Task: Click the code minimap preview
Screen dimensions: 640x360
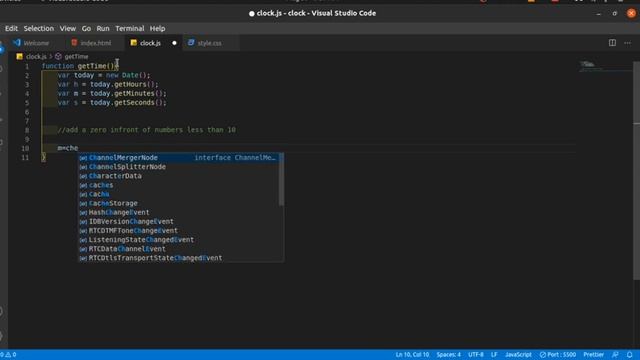Action: coord(588,64)
